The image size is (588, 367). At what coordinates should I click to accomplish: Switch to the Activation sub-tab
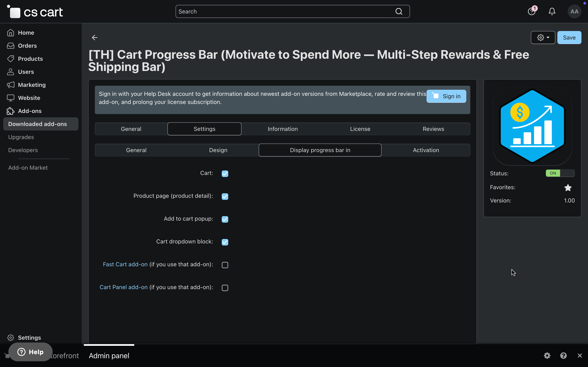click(x=426, y=150)
